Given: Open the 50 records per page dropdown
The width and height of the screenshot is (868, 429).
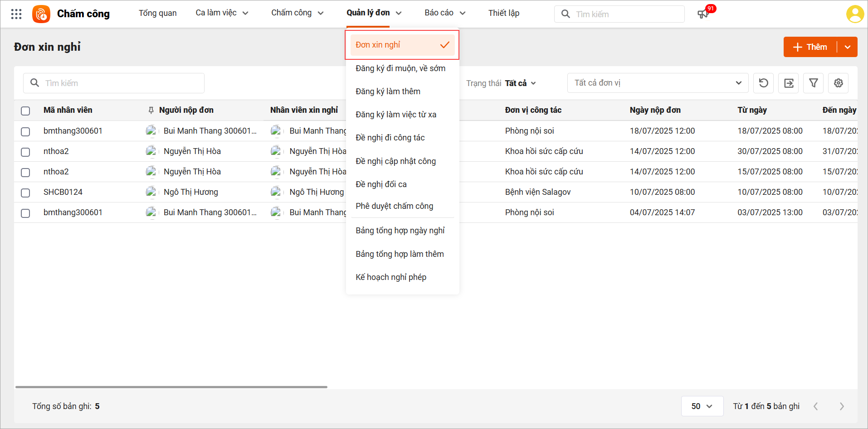Looking at the screenshot, I should click(x=702, y=406).
